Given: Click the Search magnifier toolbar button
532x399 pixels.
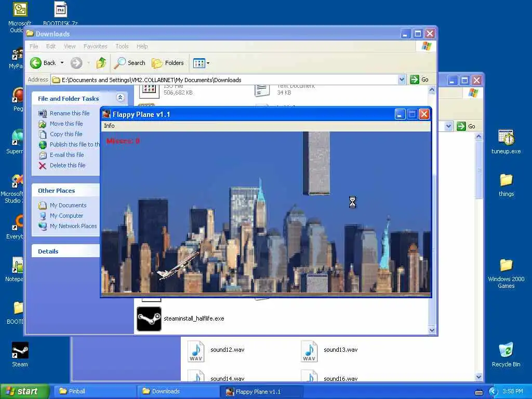Looking at the screenshot, I should (x=129, y=63).
